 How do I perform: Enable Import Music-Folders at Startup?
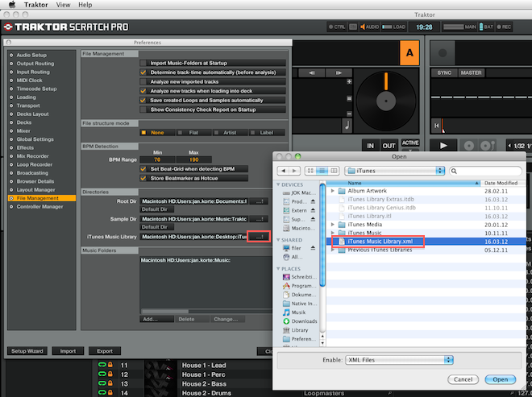click(x=143, y=63)
